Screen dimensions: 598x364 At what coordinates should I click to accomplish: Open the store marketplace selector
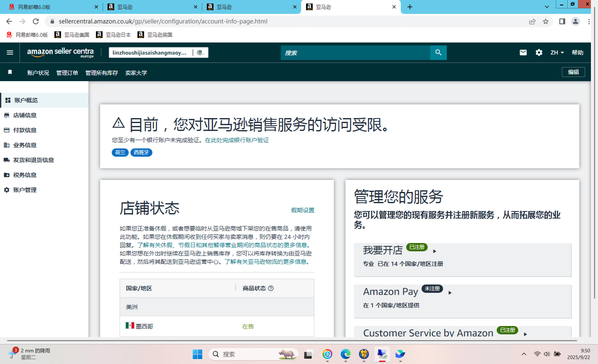[x=158, y=53]
